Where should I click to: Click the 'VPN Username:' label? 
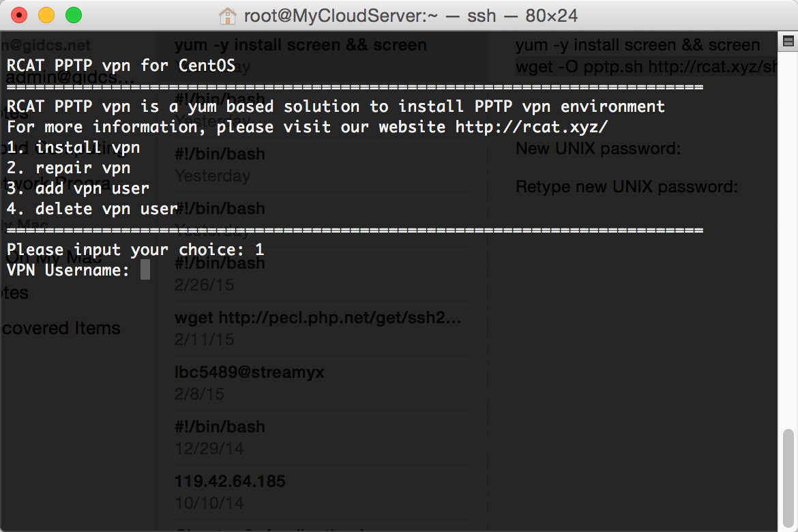68,270
